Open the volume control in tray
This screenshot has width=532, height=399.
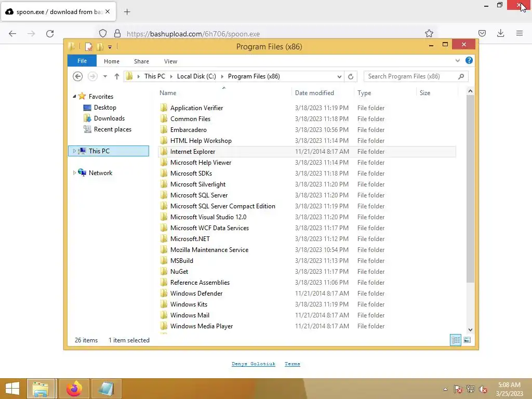(x=483, y=389)
